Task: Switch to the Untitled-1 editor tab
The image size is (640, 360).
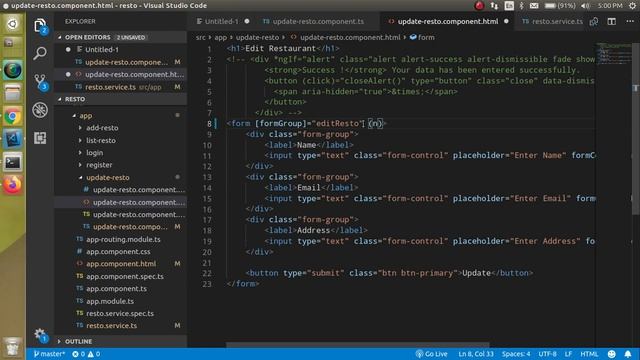Action: coord(221,21)
